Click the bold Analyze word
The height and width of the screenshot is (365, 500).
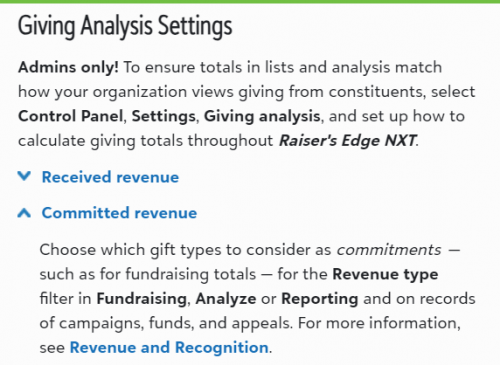pyautogui.click(x=226, y=299)
